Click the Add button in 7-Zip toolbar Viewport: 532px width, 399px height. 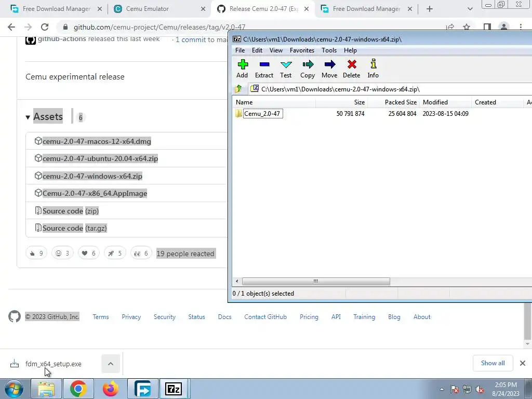242,69
